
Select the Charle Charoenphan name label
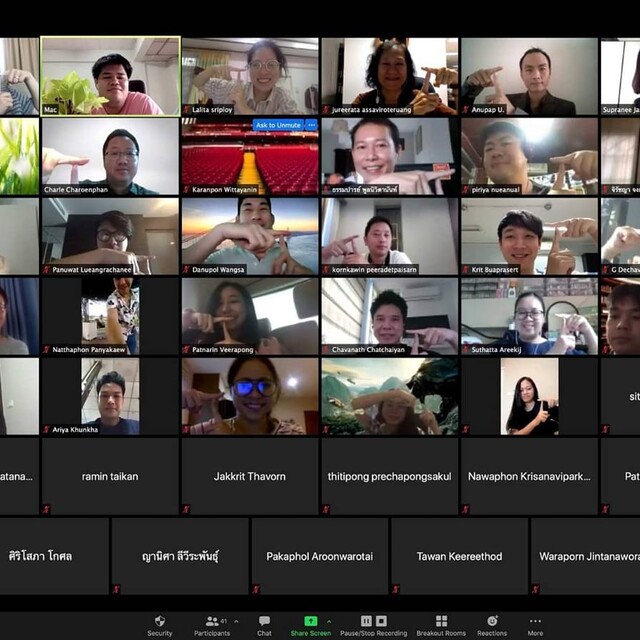76,189
